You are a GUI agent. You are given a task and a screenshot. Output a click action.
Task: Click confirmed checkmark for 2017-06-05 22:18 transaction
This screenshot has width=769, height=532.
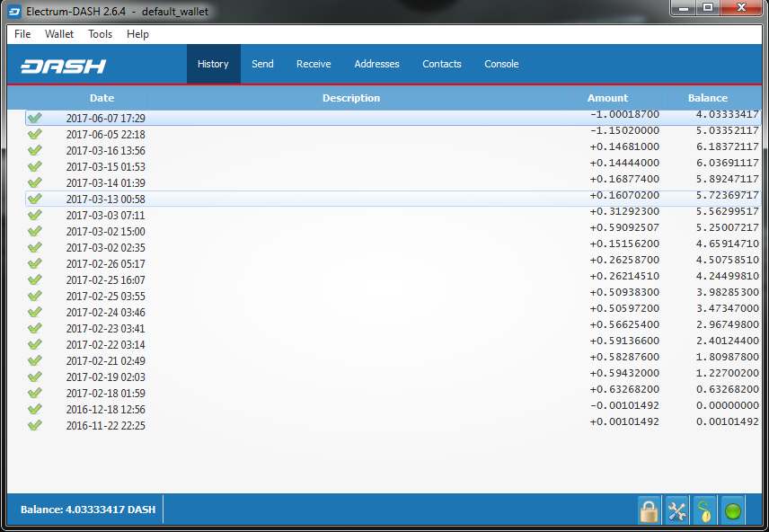pos(35,134)
